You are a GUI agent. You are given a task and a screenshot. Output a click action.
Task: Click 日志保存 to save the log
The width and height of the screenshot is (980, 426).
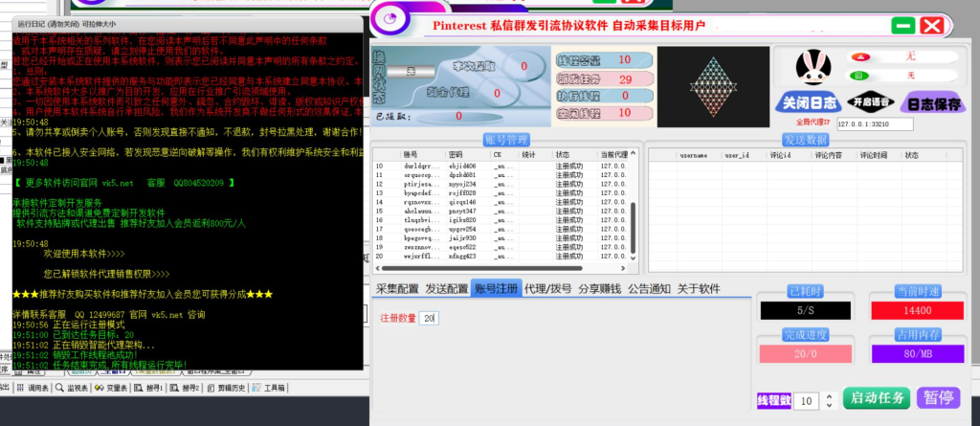click(933, 103)
